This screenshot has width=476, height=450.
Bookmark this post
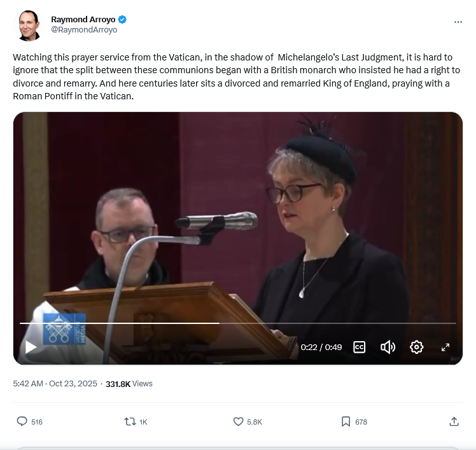[x=346, y=421]
